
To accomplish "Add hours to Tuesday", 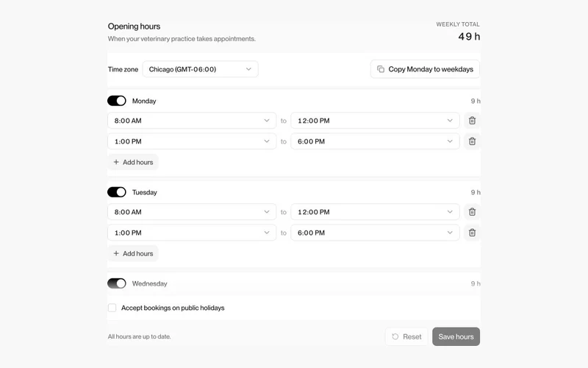I will click(x=133, y=253).
